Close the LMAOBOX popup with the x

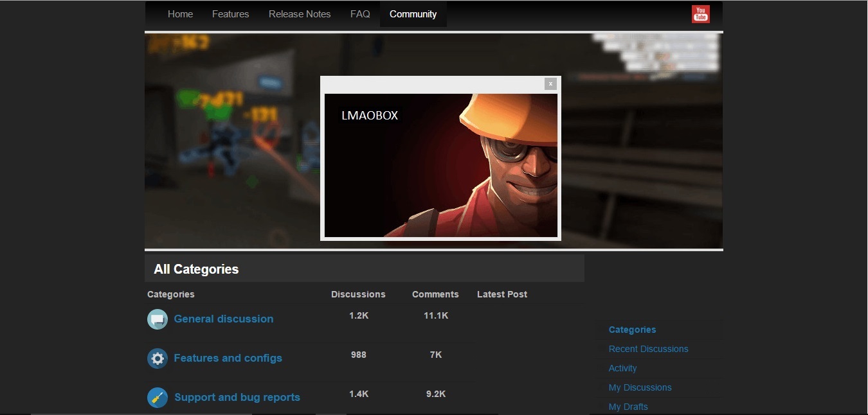point(550,84)
